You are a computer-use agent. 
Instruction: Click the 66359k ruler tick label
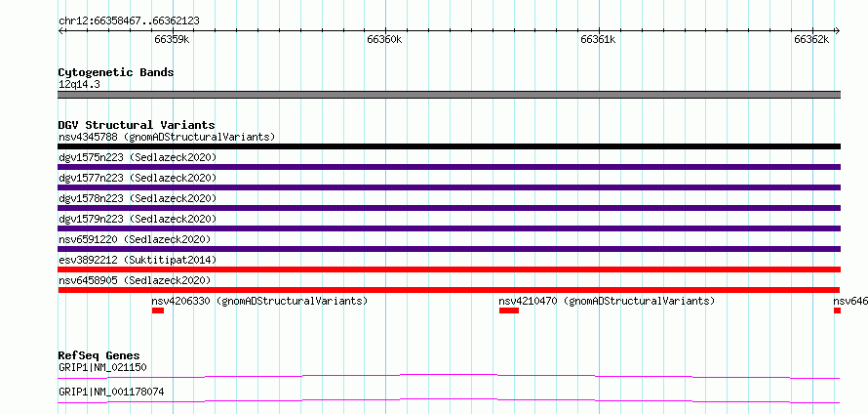(173, 39)
